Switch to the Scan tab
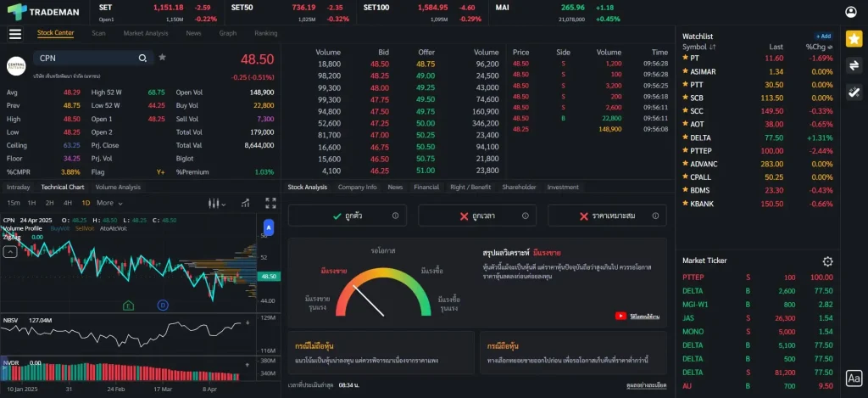This screenshot has width=868, height=398. pyautogui.click(x=98, y=33)
